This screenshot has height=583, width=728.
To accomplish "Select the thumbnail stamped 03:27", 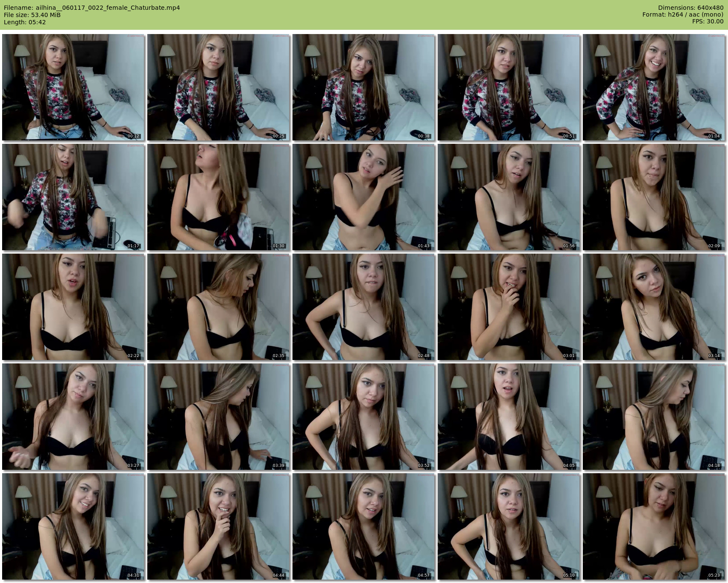I will pyautogui.click(x=73, y=417).
